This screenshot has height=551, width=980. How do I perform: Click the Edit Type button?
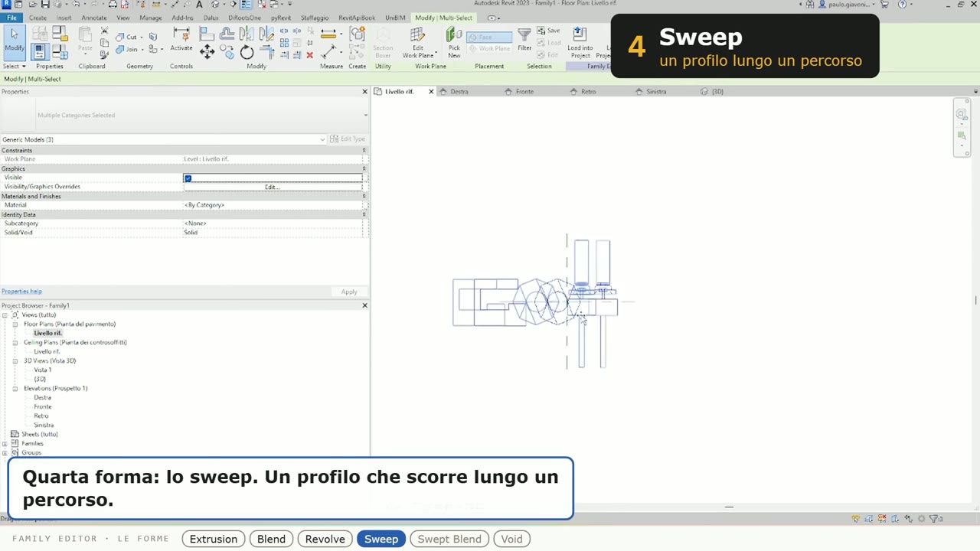point(348,139)
